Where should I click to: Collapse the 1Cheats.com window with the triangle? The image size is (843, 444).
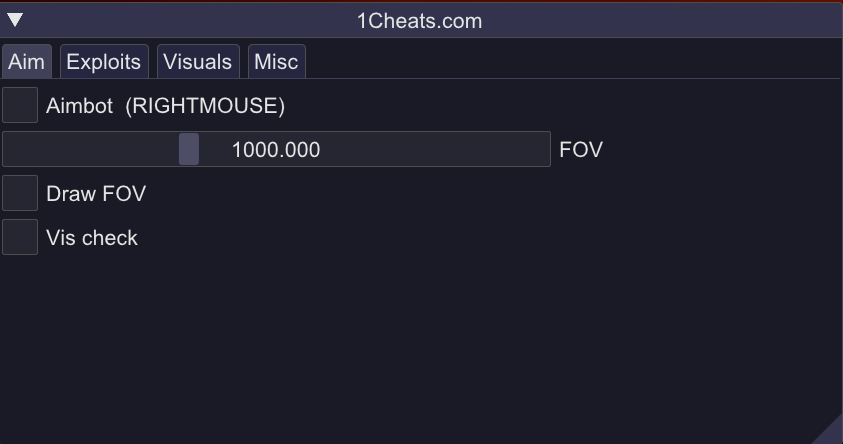15,19
